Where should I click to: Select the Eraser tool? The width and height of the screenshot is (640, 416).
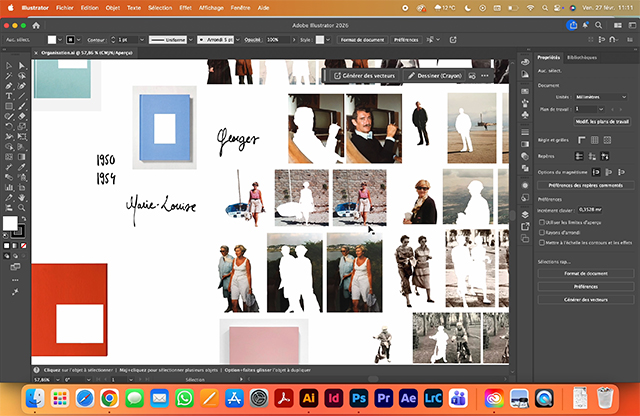tap(22, 116)
